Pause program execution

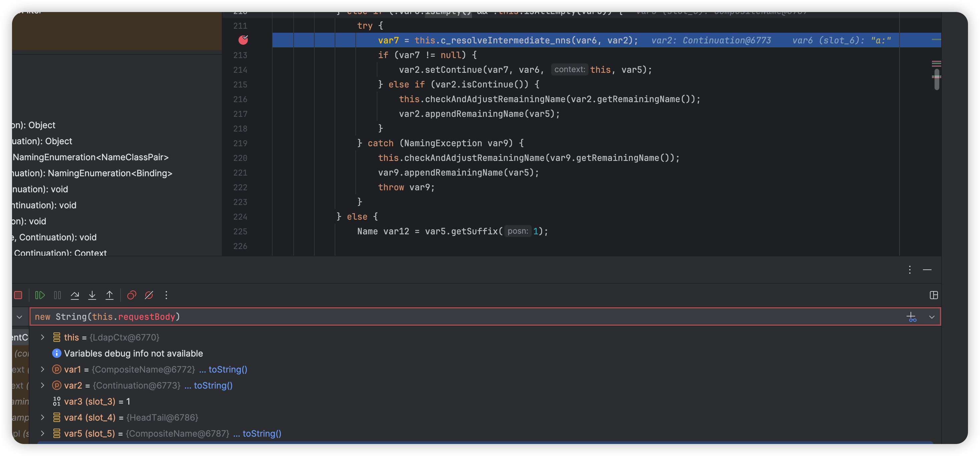pos(57,295)
